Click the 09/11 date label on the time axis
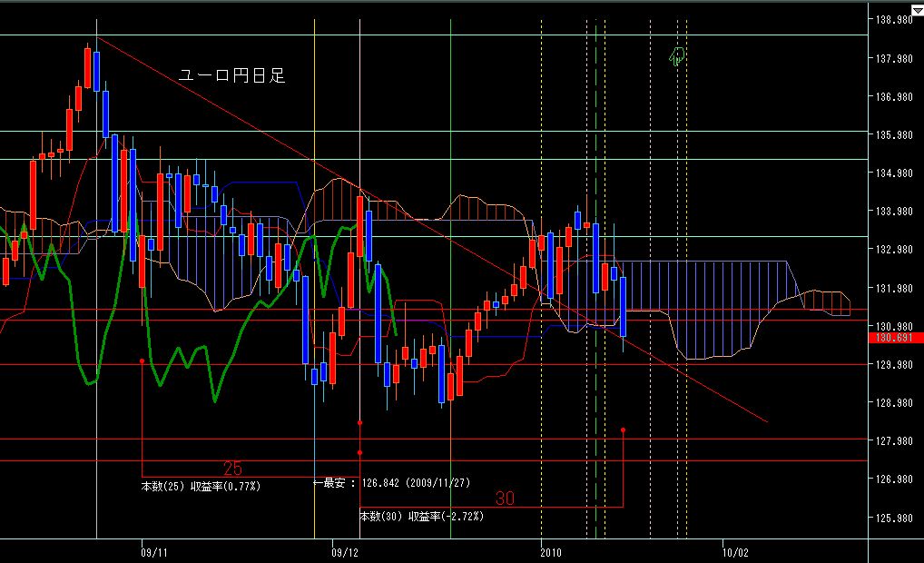Viewport: 924px width, 563px height. 154,552
